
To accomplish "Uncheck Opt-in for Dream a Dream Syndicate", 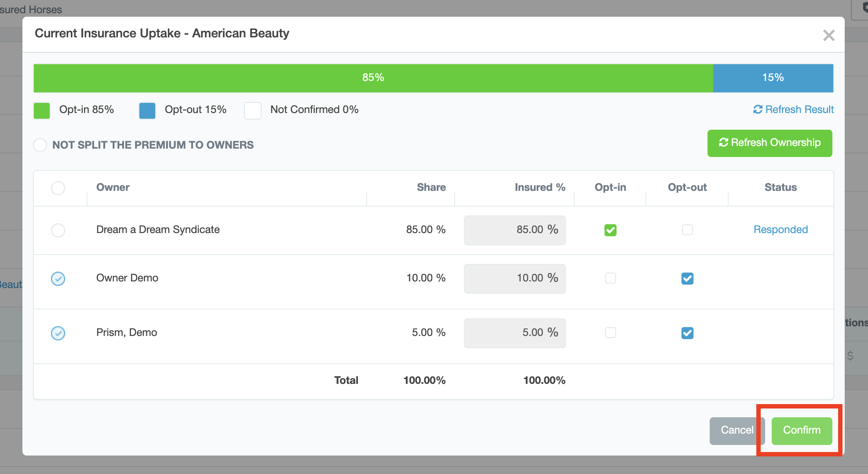I will (x=610, y=230).
